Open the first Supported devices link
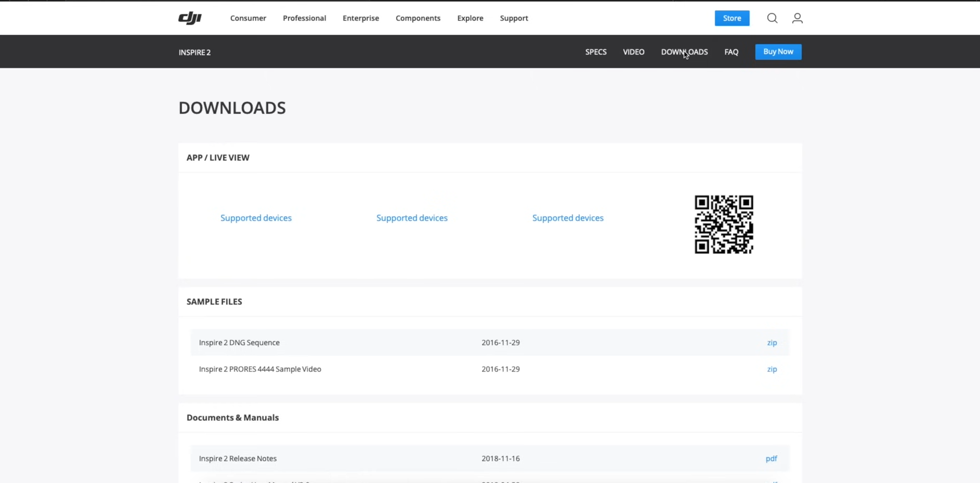 tap(256, 218)
